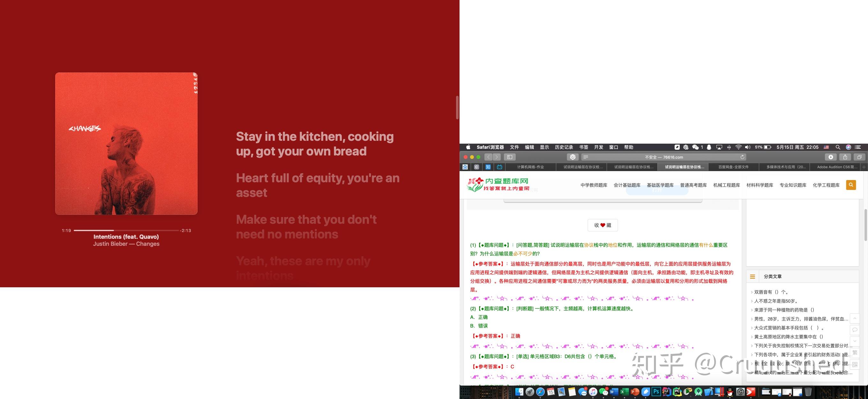This screenshot has height=399, width=868.
Task: Open the 历史记录 menu
Action: point(564,147)
